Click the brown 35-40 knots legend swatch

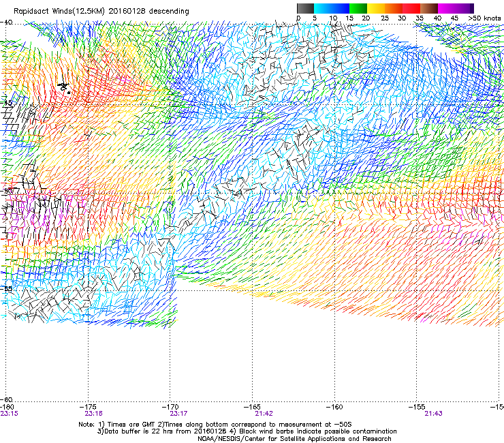pos(429,8)
